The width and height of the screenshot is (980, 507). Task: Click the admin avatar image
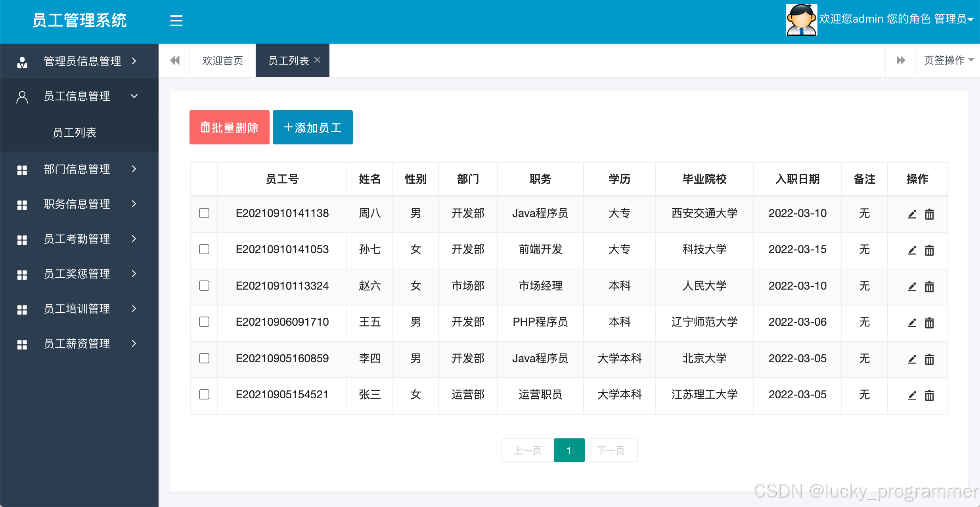tap(801, 20)
